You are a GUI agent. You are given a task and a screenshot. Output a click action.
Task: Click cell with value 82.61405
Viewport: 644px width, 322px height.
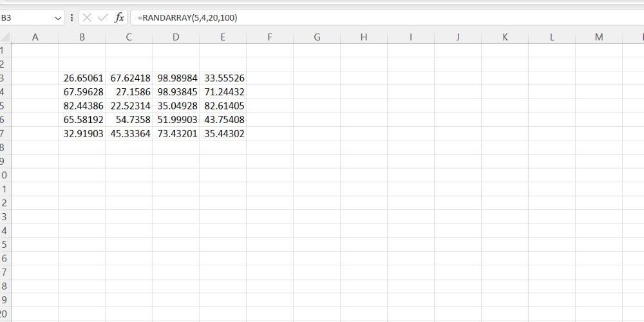223,106
